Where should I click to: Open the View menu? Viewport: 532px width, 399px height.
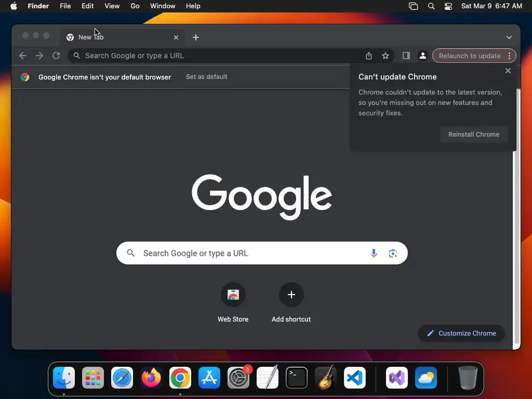[x=112, y=6]
